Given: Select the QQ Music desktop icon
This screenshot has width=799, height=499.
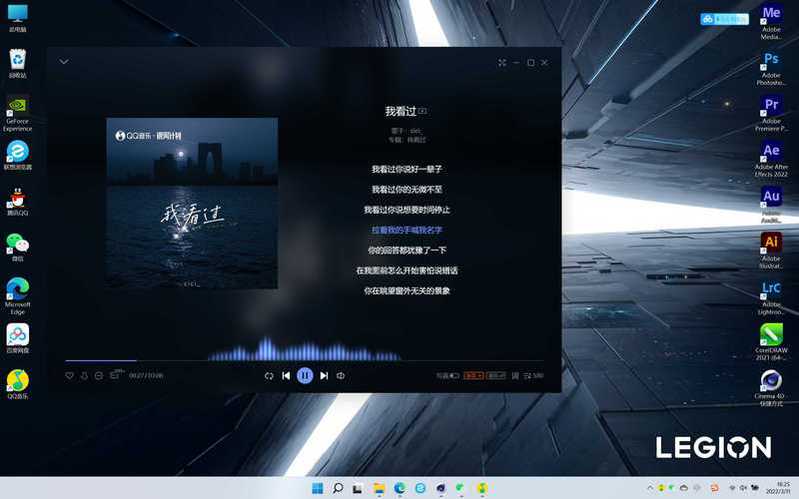Looking at the screenshot, I should coord(17,385).
